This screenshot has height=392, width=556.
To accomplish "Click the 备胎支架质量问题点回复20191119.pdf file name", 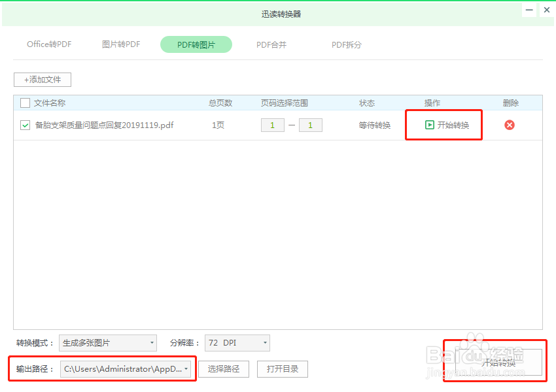I will (104, 125).
